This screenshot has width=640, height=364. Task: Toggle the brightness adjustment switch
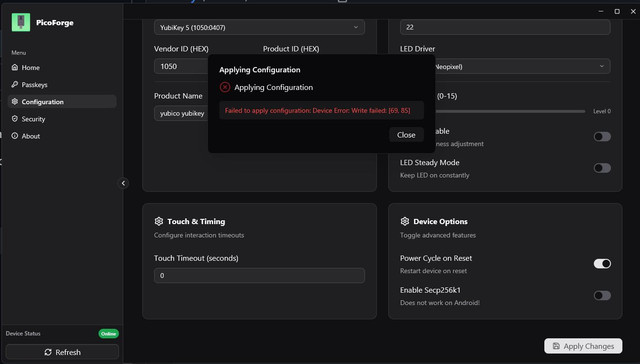click(602, 137)
